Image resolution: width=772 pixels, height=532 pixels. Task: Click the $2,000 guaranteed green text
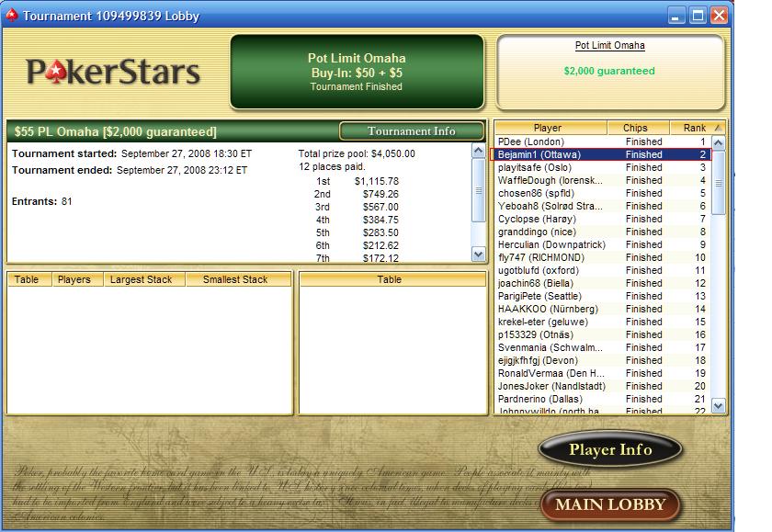pos(609,71)
